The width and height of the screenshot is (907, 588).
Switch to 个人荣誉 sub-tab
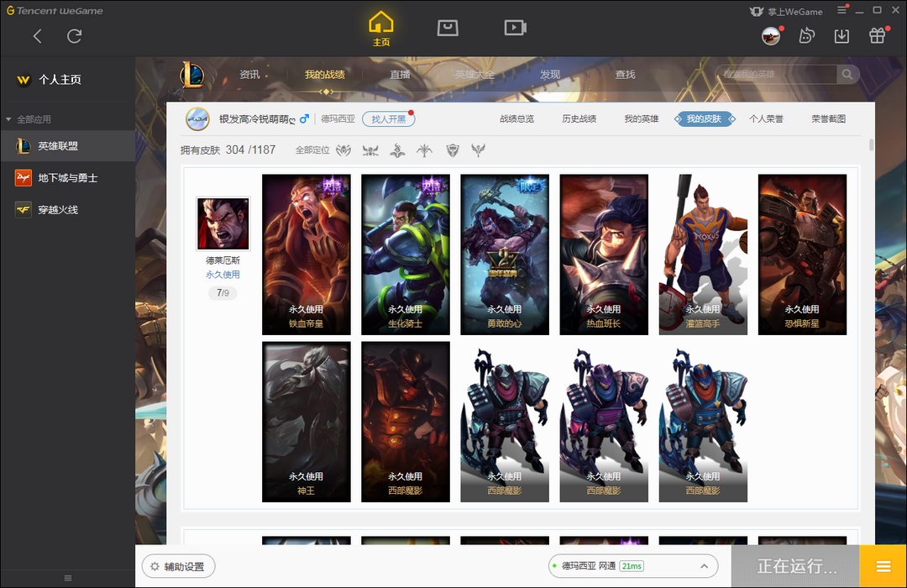(767, 118)
